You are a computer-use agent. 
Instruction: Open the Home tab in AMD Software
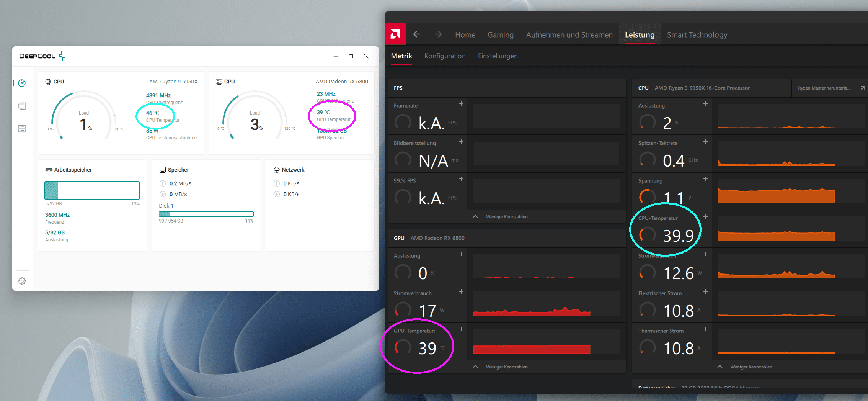(x=465, y=35)
